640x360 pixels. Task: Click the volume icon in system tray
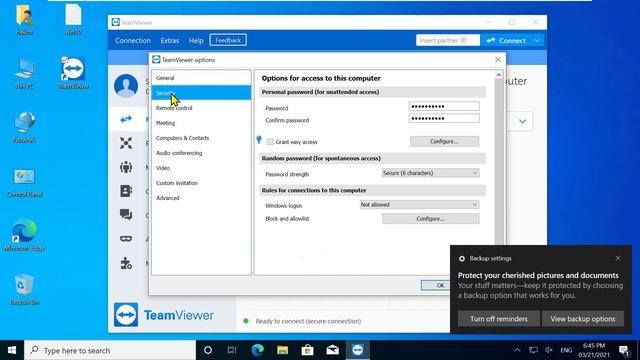(x=549, y=350)
